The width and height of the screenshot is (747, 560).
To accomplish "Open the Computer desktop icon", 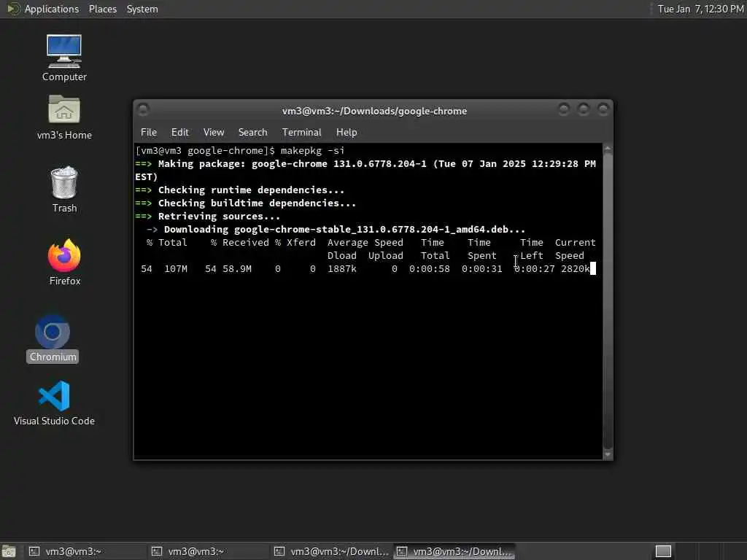I will 64,58.
